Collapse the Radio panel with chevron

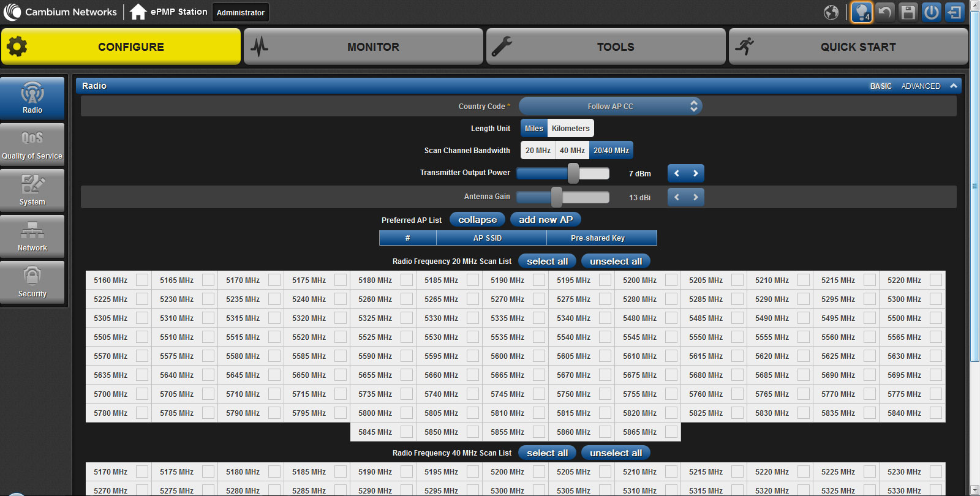click(954, 86)
